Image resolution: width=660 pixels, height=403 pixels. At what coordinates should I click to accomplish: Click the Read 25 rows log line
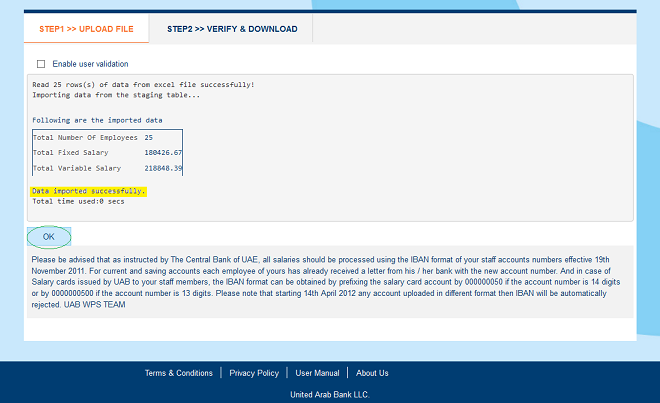click(x=143, y=85)
